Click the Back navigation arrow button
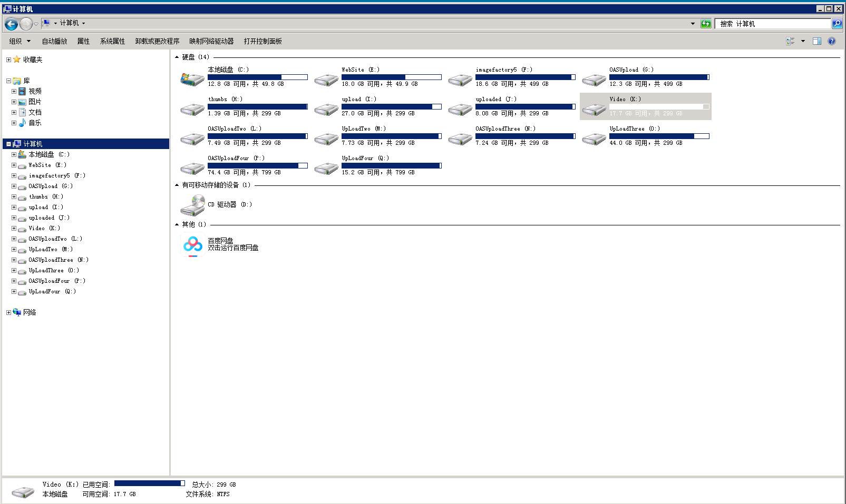 (11, 24)
